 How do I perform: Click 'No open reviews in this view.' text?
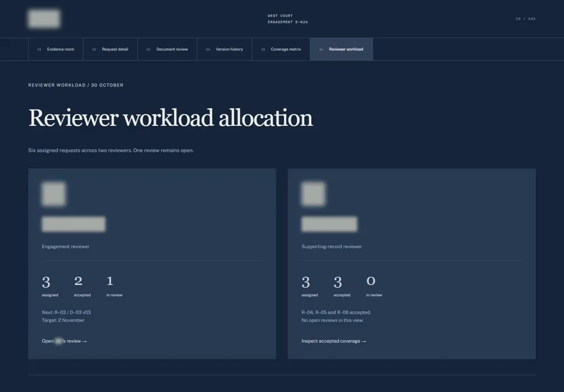pyautogui.click(x=333, y=320)
